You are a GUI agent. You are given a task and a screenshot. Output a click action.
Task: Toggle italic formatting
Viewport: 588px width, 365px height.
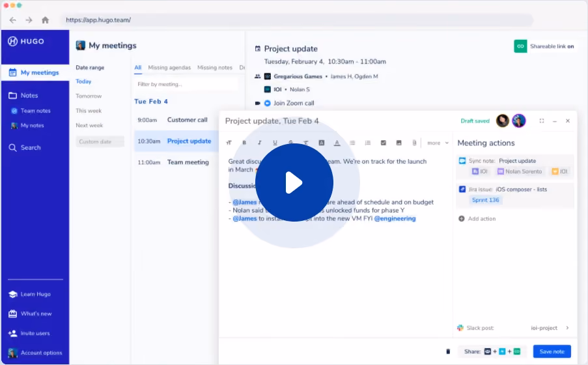tap(260, 143)
